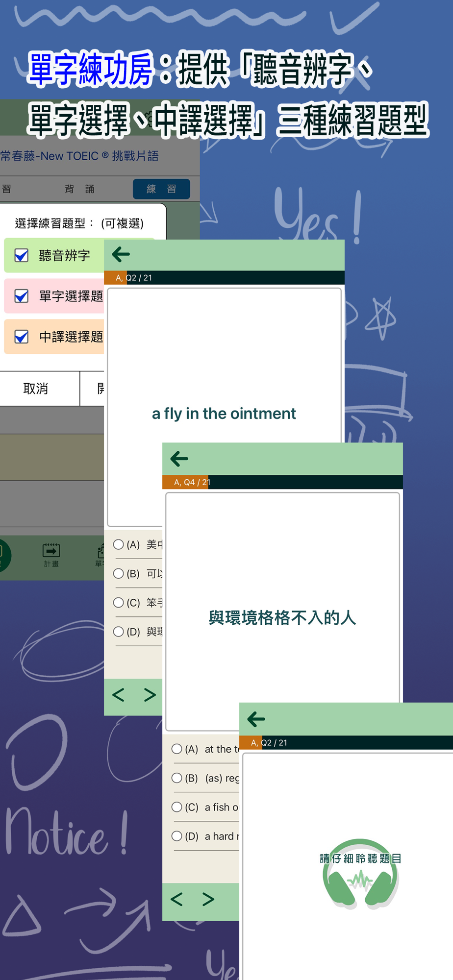Go to next question on the A, Q4 / 21 screen
The width and height of the screenshot is (453, 980).
[208, 899]
